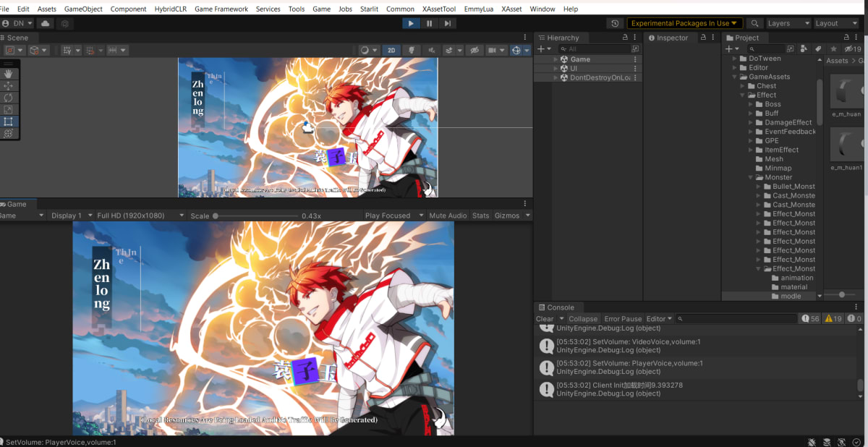The image size is (868, 447).
Task: Open the Game Framework menu
Action: click(x=221, y=9)
